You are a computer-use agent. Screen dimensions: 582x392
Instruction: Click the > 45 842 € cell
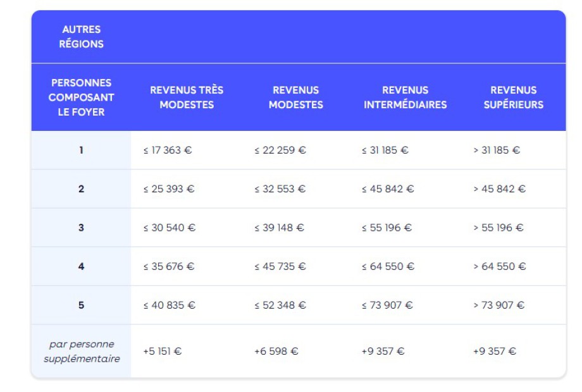pos(499,189)
